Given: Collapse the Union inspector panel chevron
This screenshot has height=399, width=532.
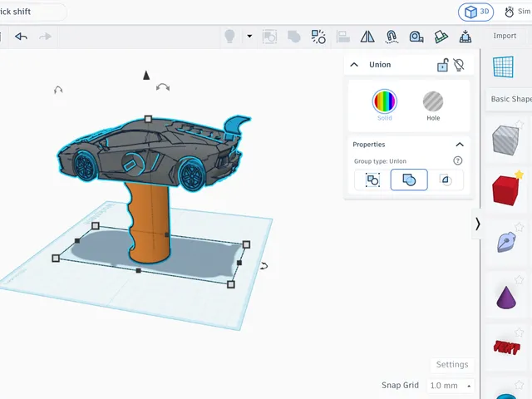Looking at the screenshot, I should point(354,65).
